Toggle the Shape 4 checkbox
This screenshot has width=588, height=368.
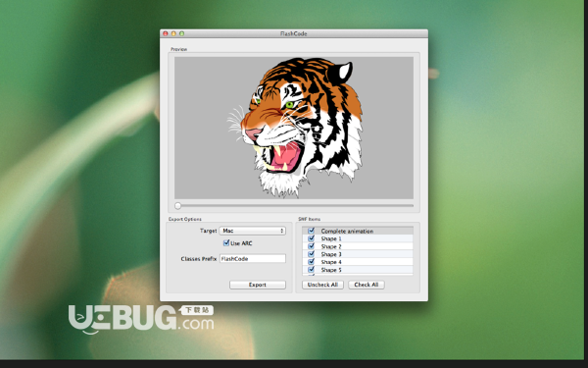coord(311,262)
